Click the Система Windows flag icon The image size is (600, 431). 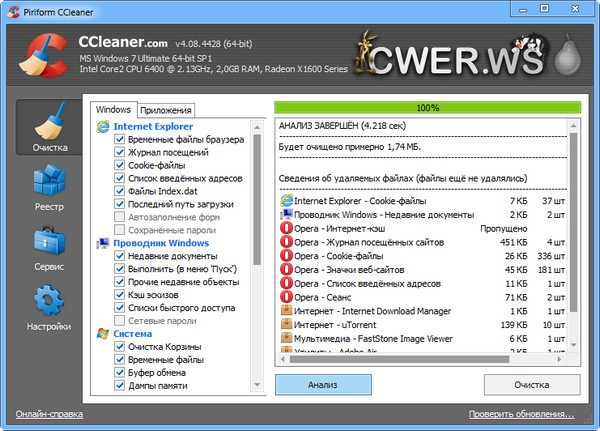[x=103, y=333]
